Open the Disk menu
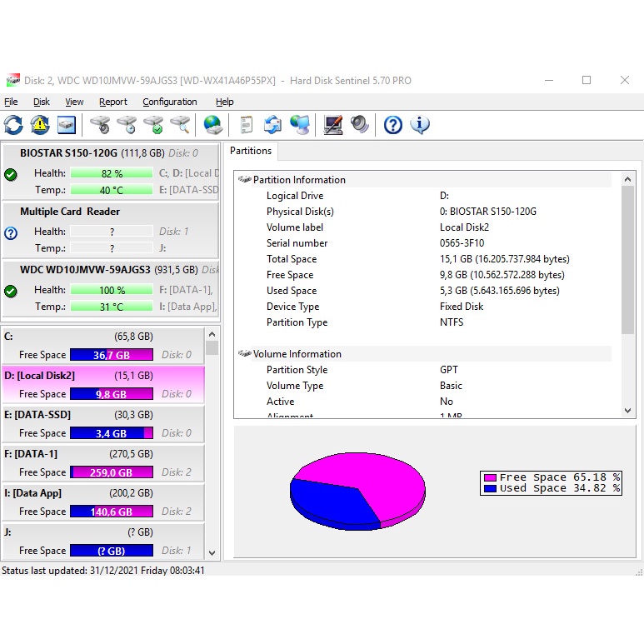 [42, 102]
